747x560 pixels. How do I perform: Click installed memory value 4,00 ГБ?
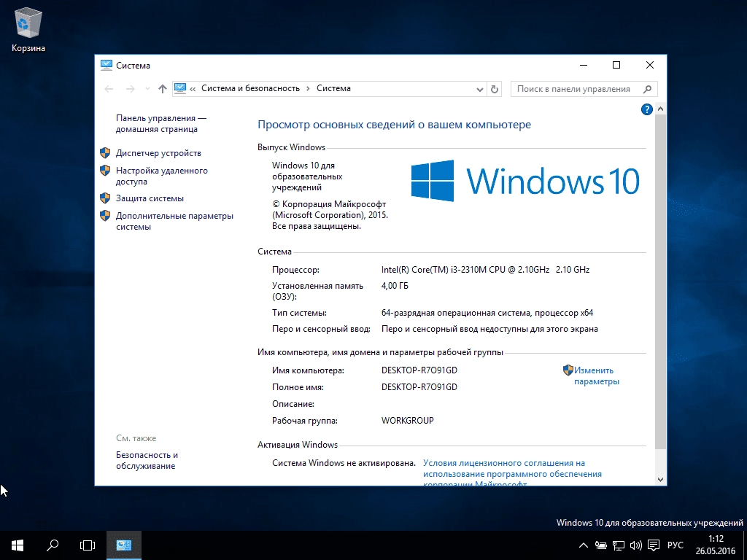click(x=395, y=286)
